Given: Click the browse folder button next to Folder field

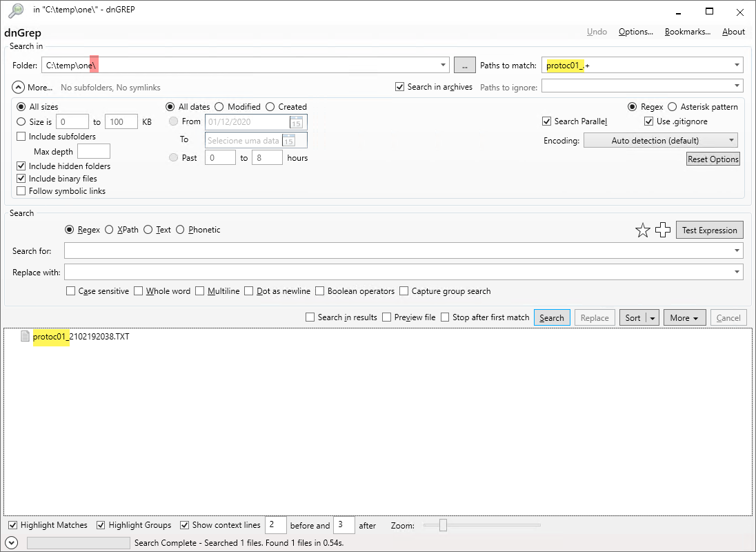Looking at the screenshot, I should (464, 64).
